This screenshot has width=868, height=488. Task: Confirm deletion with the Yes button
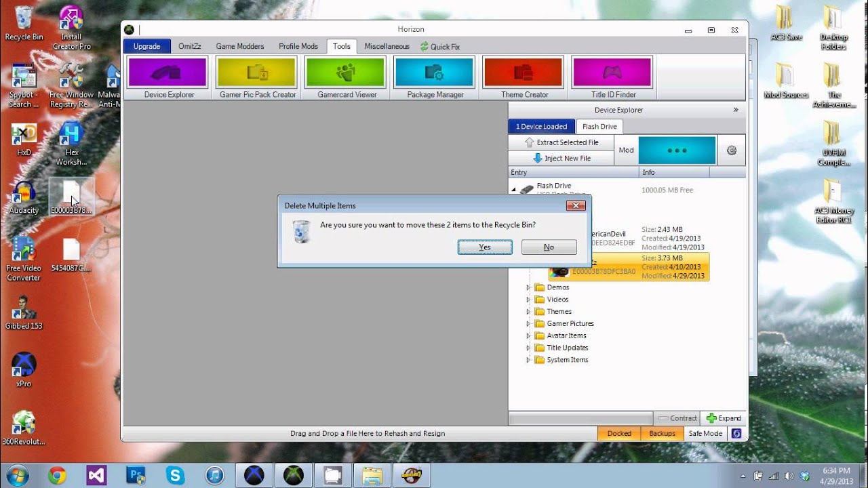pyautogui.click(x=485, y=247)
